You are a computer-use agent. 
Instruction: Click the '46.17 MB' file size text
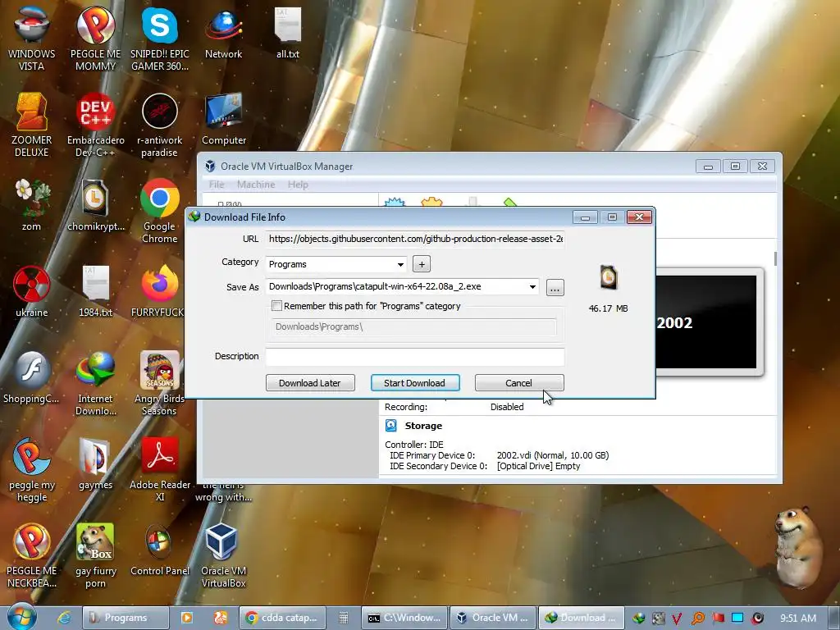click(x=608, y=308)
